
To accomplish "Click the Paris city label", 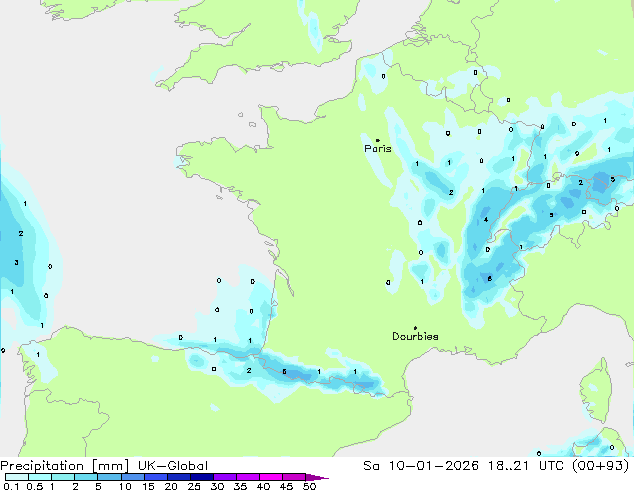I will [x=378, y=148].
